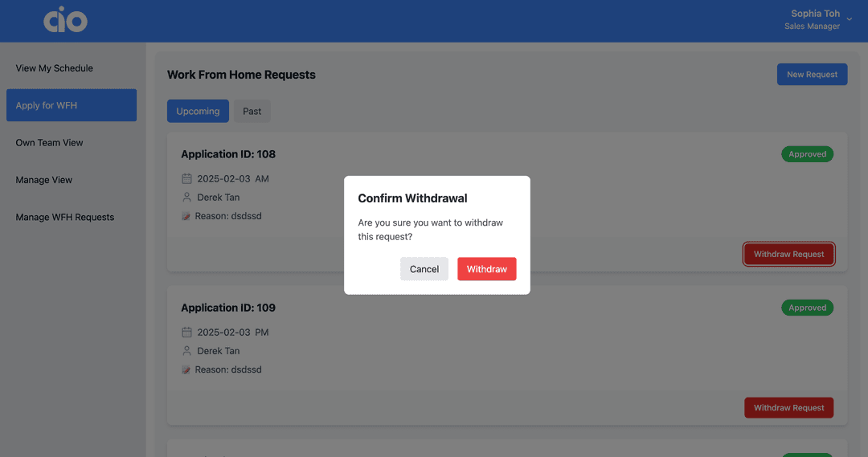Click Withdraw Request for Application 109
The height and width of the screenshot is (457, 868).
click(789, 408)
